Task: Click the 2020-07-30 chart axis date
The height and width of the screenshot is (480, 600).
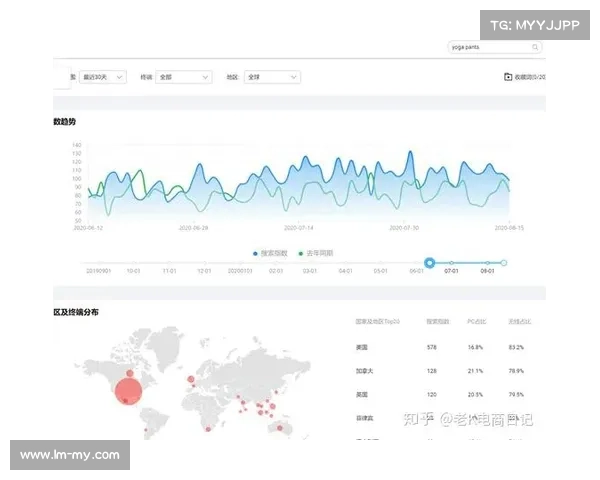Action: 404,228
